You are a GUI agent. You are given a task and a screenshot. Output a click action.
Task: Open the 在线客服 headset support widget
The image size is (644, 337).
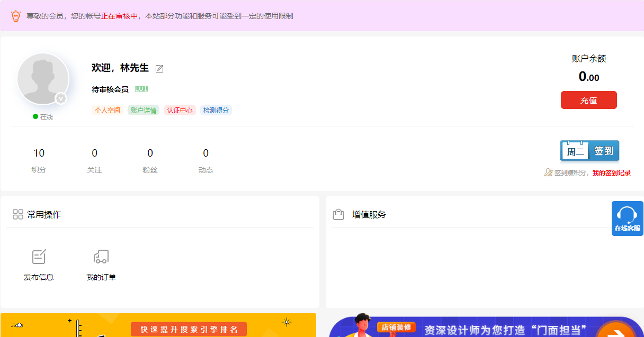[627, 218]
